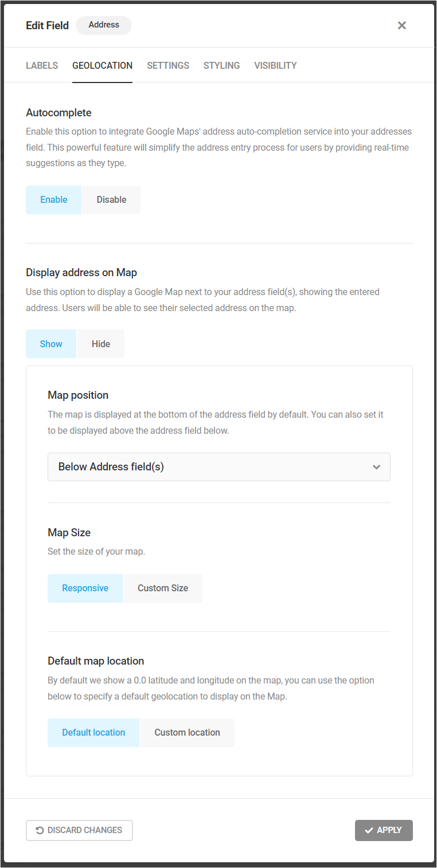This screenshot has width=437, height=868.
Task: Show the address on the map
Action: coord(50,344)
